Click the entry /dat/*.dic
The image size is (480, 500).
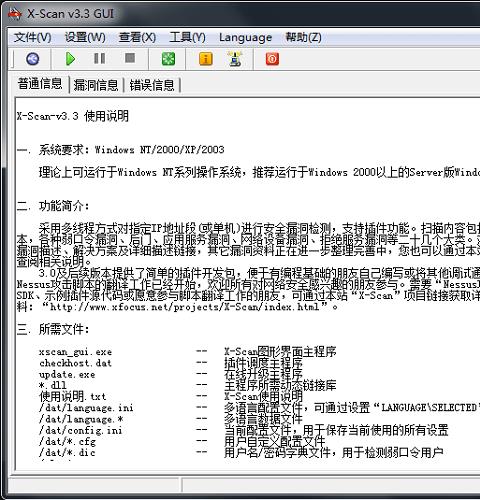pos(67,453)
